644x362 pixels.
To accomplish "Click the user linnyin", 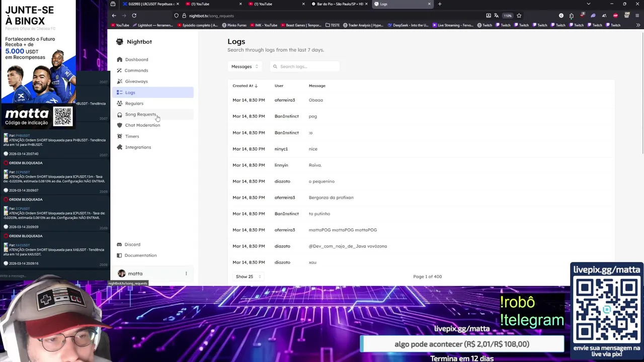I will point(281,165).
